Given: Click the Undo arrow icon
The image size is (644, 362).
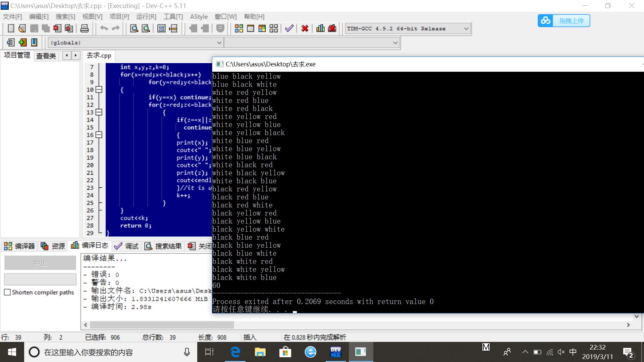Looking at the screenshot, I should 104,28.
